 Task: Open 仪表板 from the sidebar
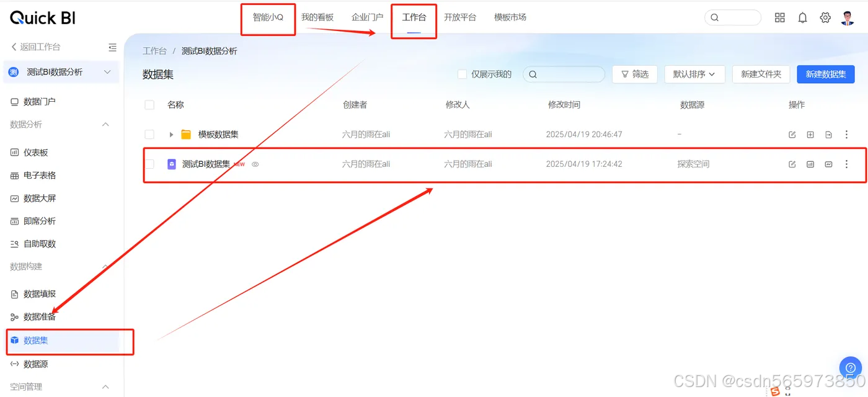click(36, 152)
